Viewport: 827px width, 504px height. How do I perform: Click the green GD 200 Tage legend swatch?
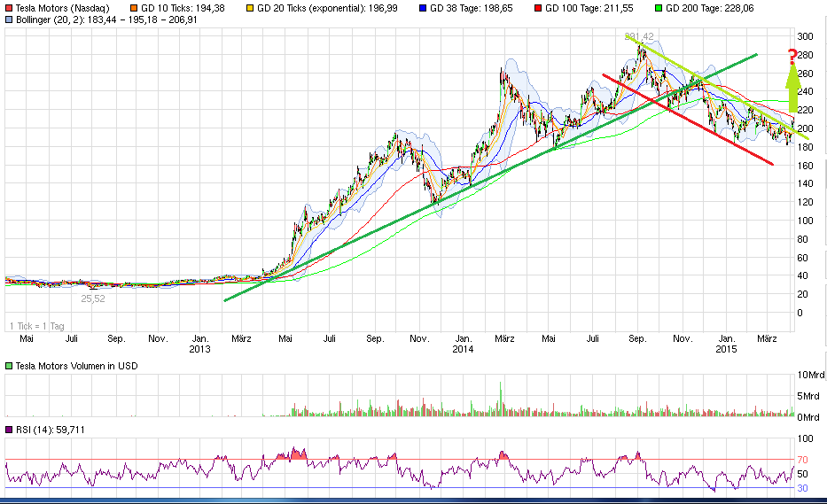tap(659, 9)
